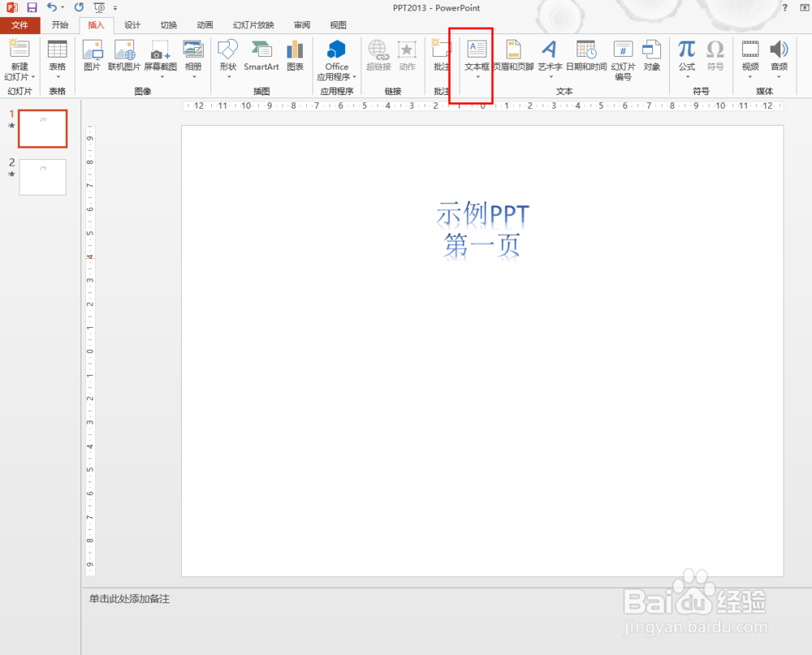Start slideshow from the Quick Access Toolbar icon
This screenshot has width=812, height=655.
point(98,7)
